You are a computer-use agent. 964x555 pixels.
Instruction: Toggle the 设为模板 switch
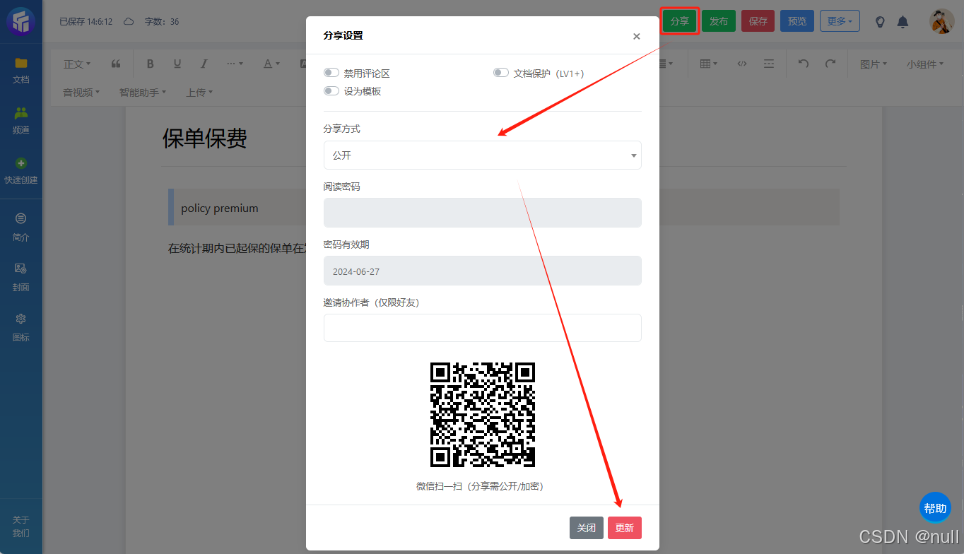coord(331,91)
